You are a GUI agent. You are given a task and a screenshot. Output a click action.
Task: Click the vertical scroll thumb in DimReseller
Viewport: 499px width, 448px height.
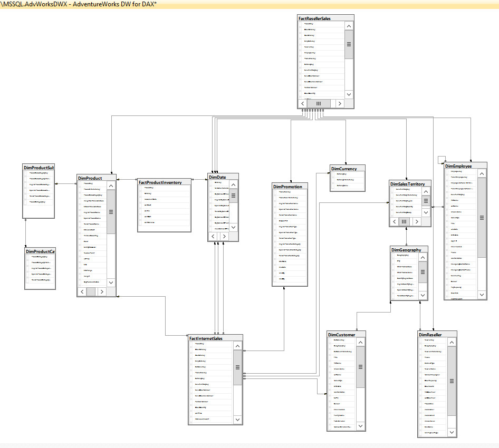[x=452, y=381]
